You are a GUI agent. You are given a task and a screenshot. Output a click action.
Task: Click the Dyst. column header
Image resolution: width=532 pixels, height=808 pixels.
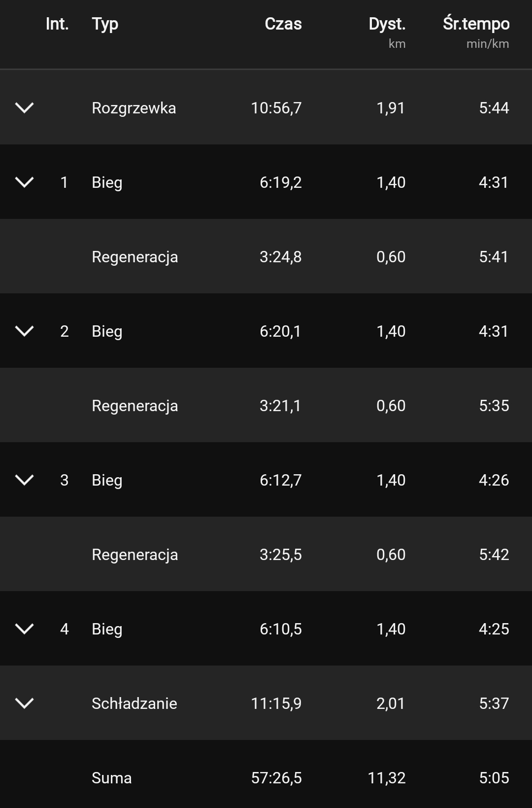coord(387,24)
